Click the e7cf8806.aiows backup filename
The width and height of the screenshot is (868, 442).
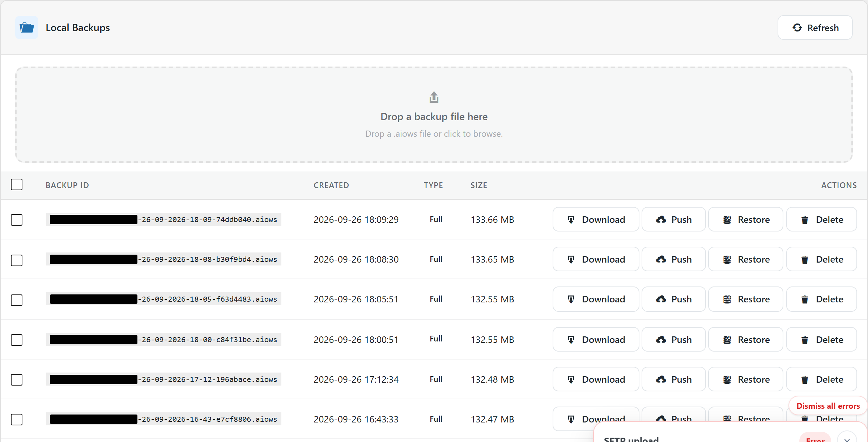[x=164, y=419]
